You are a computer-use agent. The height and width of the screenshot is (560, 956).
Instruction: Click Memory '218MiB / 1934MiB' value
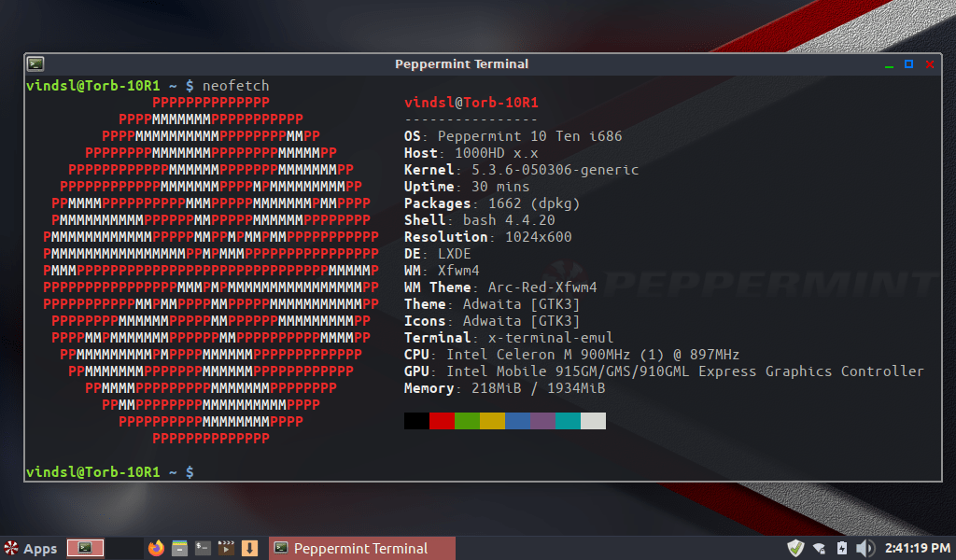(539, 388)
